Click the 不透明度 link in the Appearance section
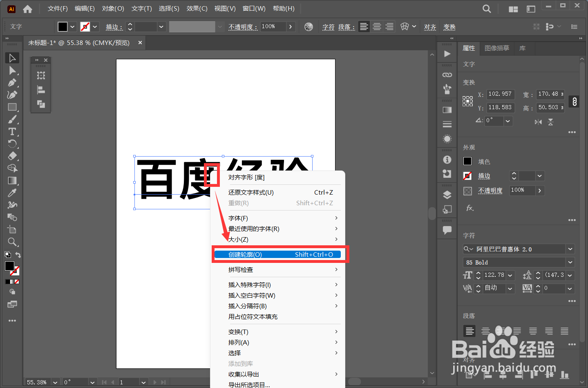This screenshot has width=588, height=388. [490, 191]
